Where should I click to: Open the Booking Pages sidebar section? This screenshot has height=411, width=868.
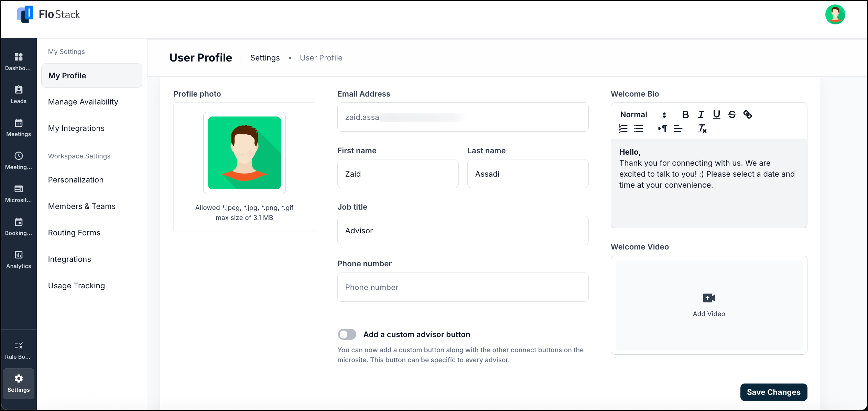[x=18, y=226]
